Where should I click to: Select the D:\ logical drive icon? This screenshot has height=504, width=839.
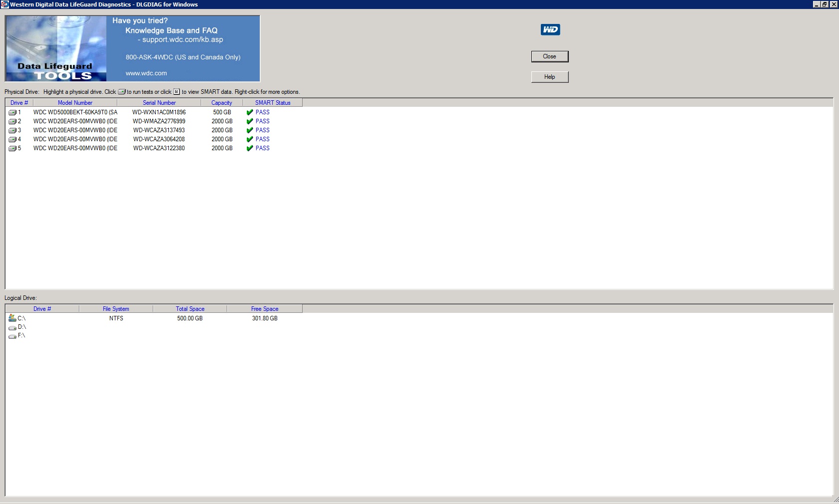click(x=12, y=328)
